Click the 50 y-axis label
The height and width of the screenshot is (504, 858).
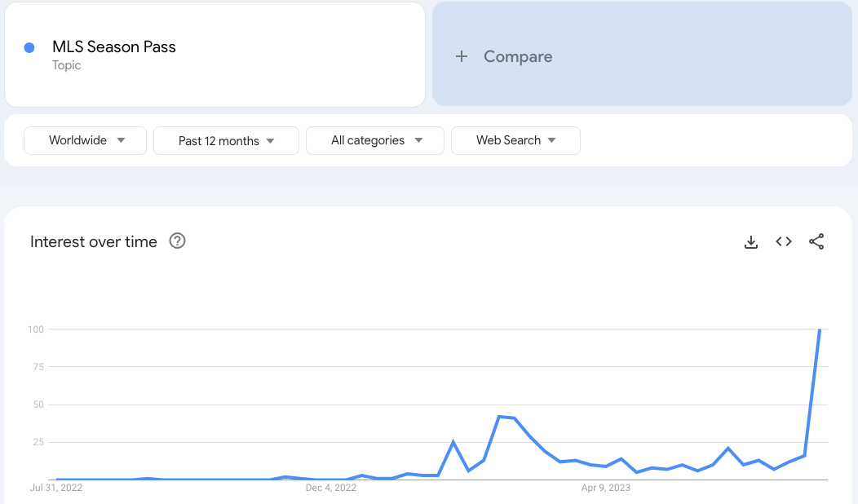[38, 405]
